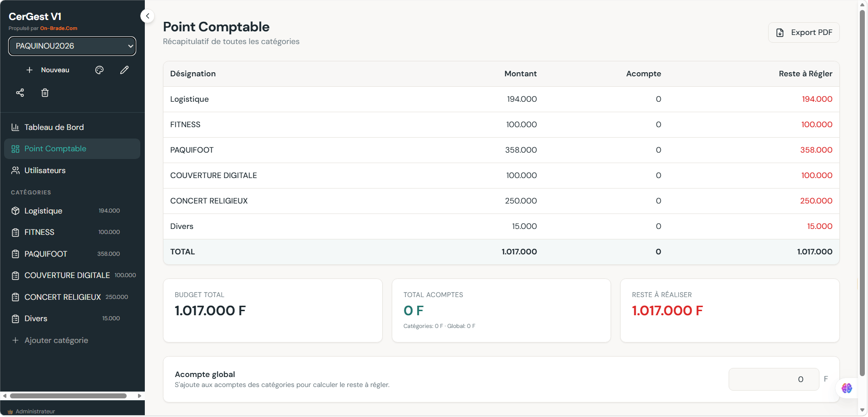Click the trash delete project icon
The image size is (868, 417).
click(x=45, y=93)
